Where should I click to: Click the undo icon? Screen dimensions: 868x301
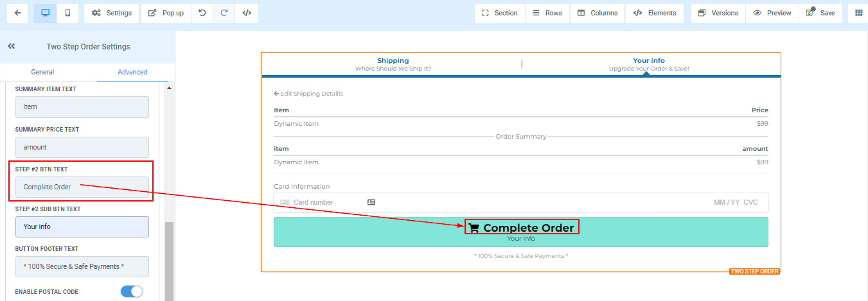pos(202,13)
